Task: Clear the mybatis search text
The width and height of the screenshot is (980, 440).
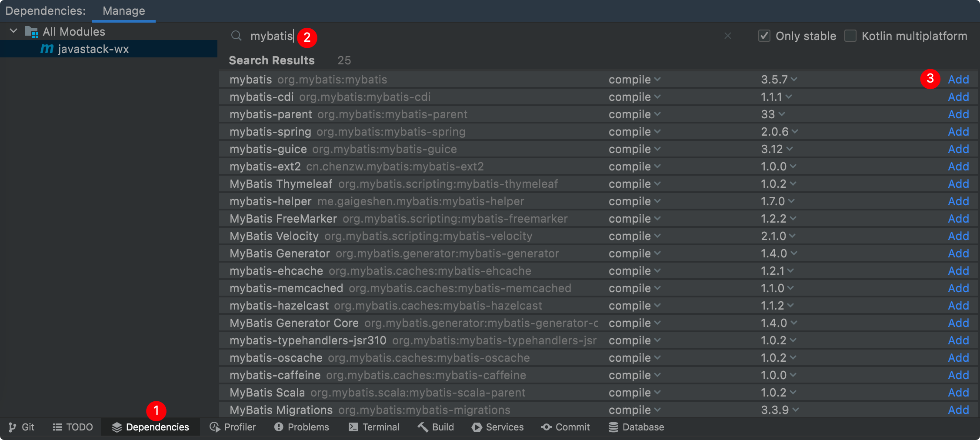Action: pyautogui.click(x=728, y=36)
